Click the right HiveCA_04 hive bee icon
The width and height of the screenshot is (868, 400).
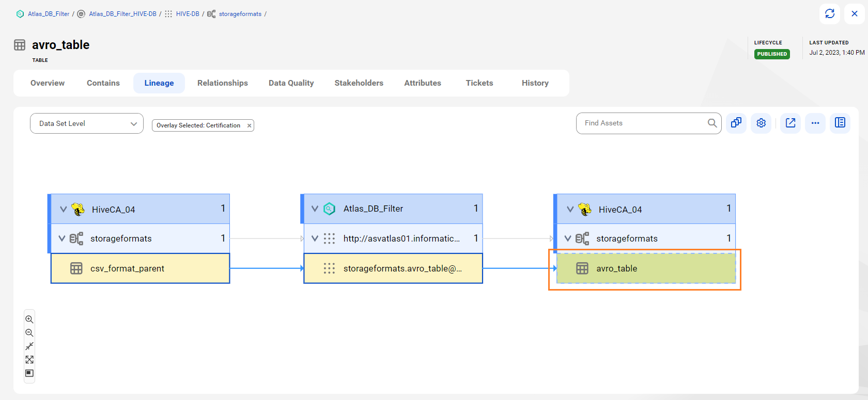click(x=585, y=209)
